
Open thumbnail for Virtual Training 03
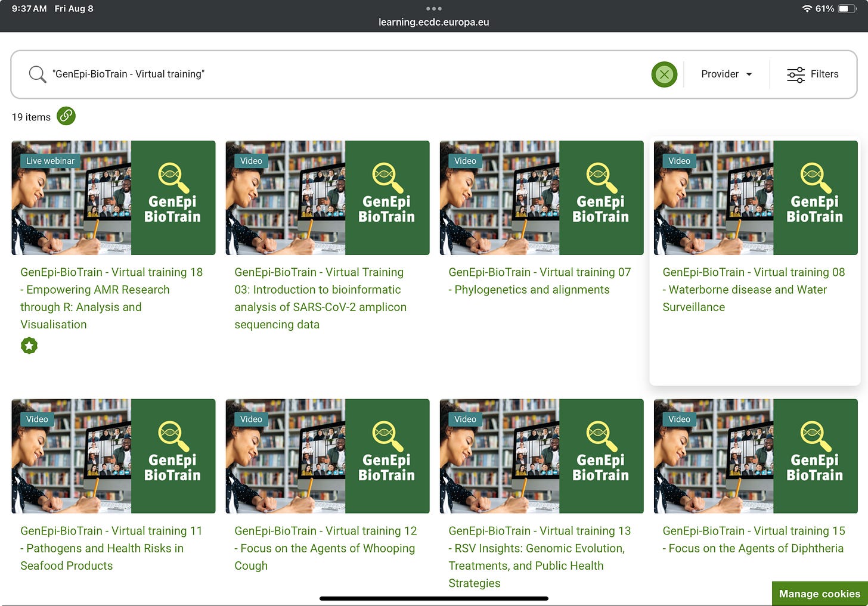click(x=327, y=198)
